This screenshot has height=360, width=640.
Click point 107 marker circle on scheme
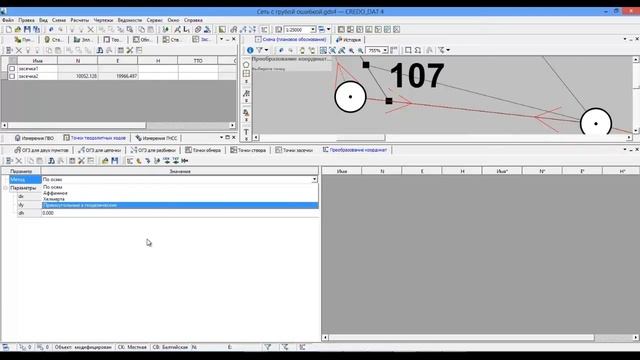350,97
